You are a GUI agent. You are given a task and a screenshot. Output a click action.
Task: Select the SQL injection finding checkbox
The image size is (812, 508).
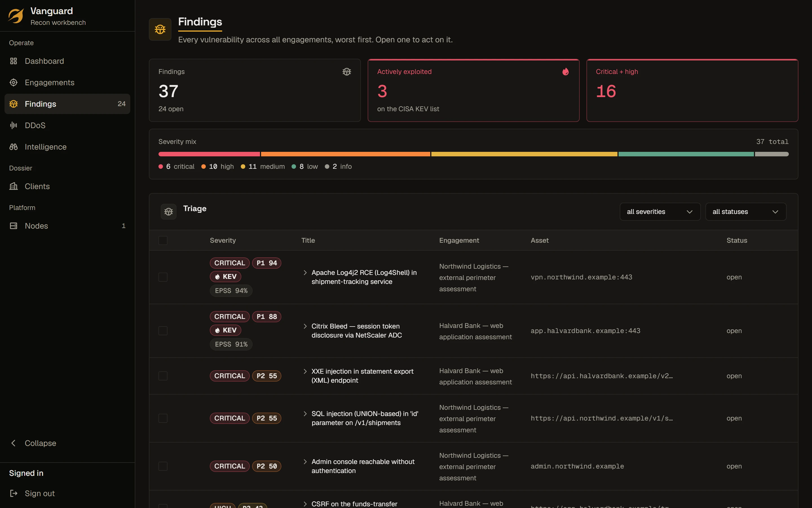point(163,418)
